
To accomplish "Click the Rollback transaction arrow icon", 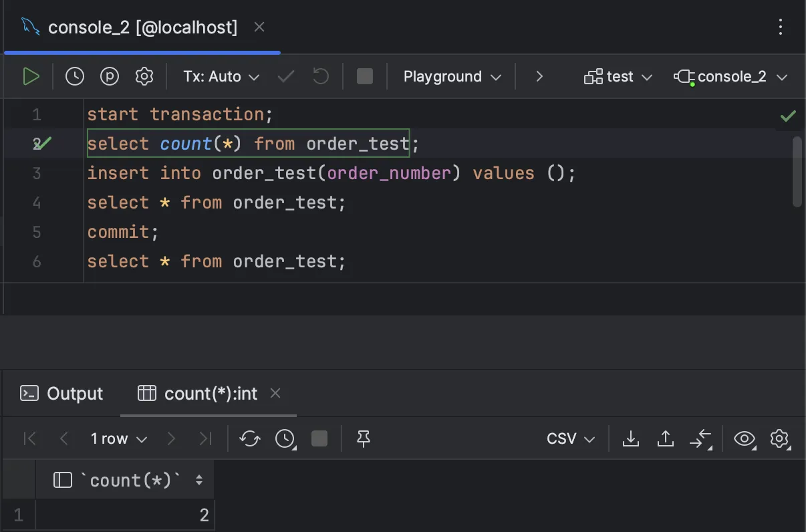I will [x=321, y=77].
